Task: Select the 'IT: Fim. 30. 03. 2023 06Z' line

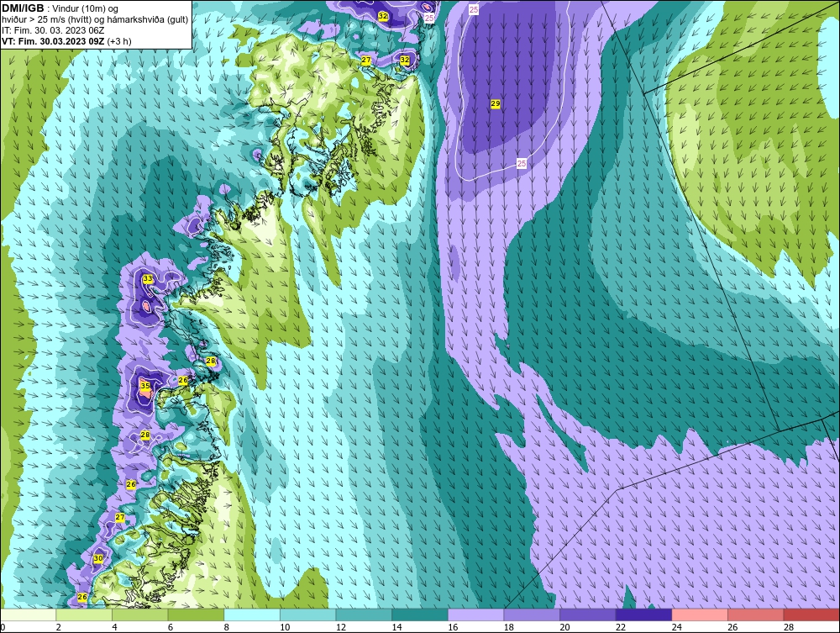Action: click(x=53, y=30)
